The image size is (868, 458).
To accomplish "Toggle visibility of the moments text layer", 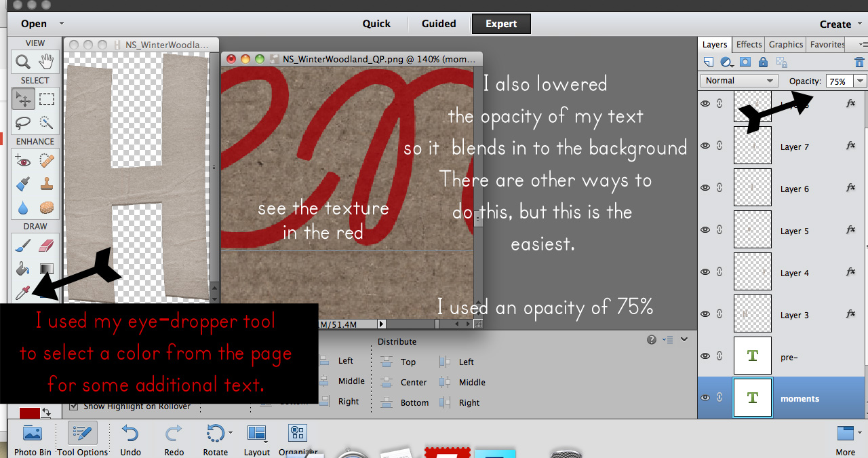I will tap(705, 398).
